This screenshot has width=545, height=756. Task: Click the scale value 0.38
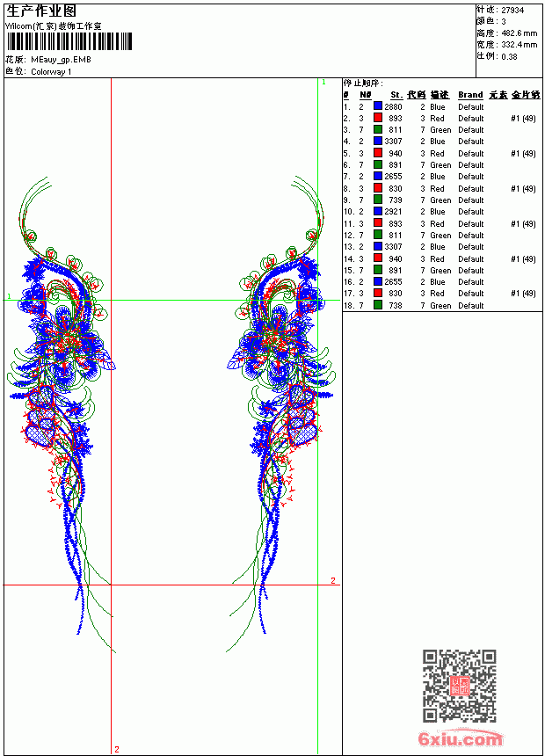tap(509, 56)
